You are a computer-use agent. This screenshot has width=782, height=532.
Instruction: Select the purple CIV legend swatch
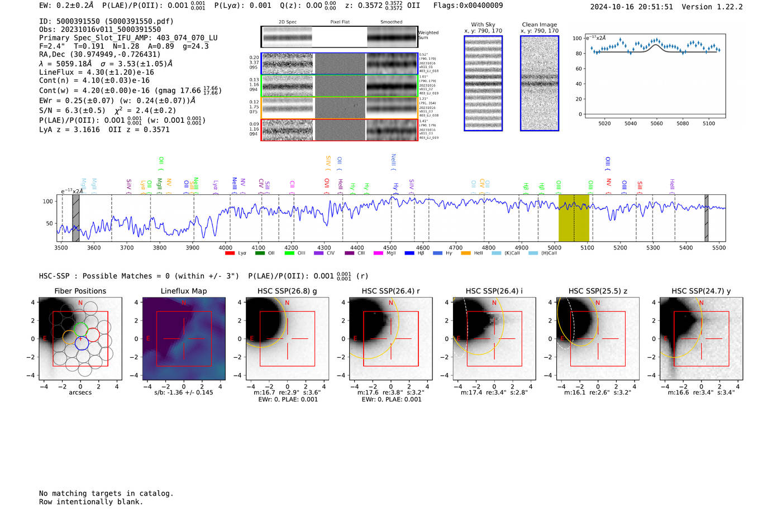pyautogui.click(x=319, y=253)
